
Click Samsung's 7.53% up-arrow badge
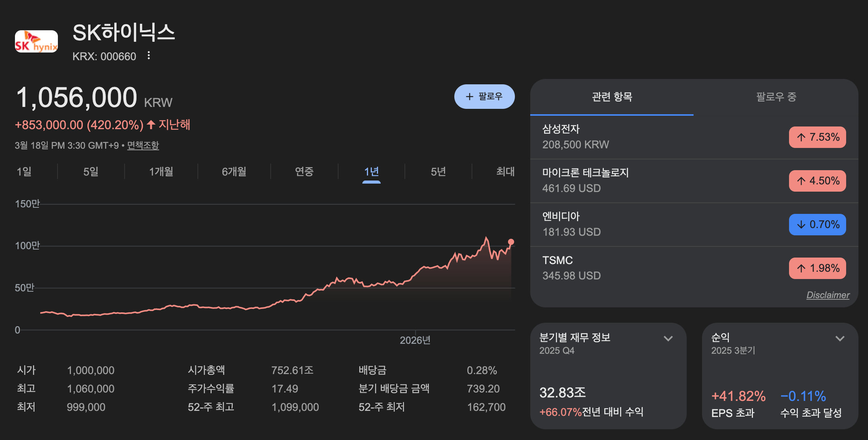817,137
